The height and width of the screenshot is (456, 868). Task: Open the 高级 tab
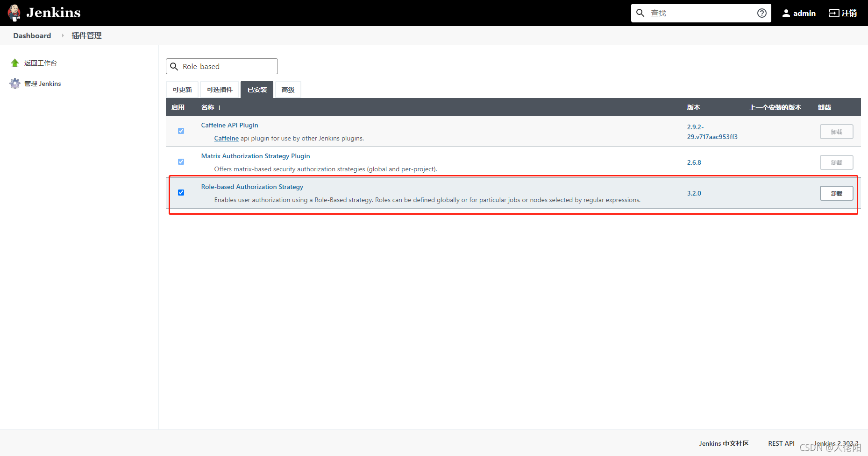288,90
